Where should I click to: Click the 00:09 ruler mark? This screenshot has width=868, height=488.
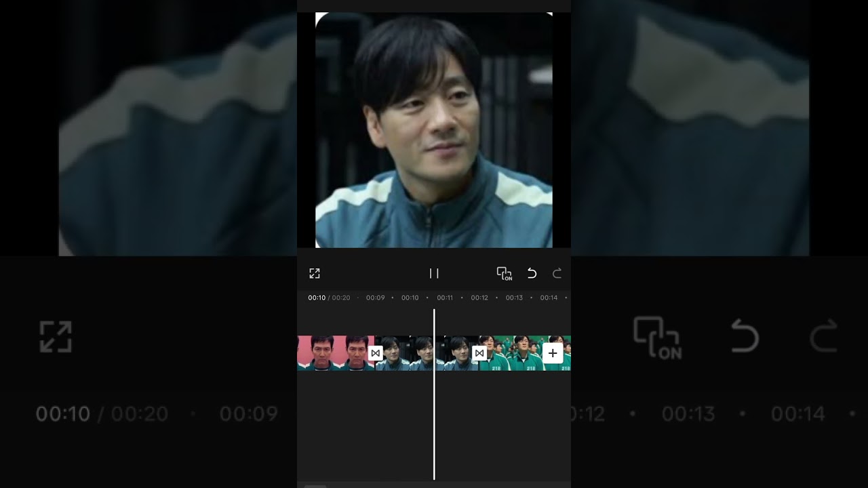coord(375,298)
